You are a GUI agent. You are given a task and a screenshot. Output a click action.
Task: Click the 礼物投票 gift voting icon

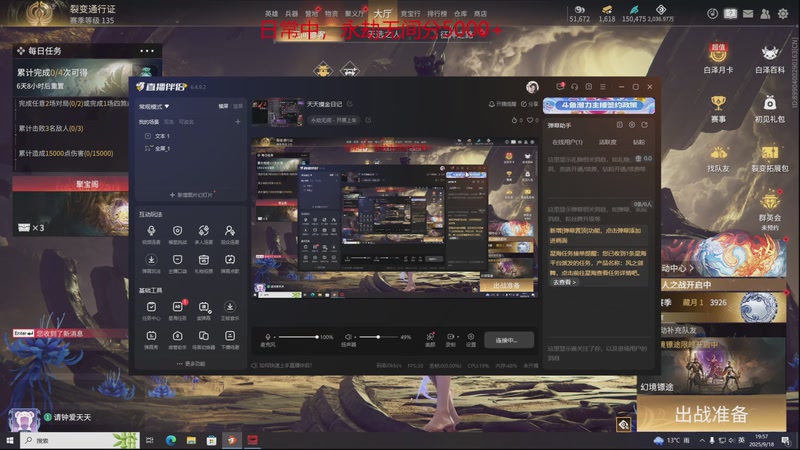203,260
